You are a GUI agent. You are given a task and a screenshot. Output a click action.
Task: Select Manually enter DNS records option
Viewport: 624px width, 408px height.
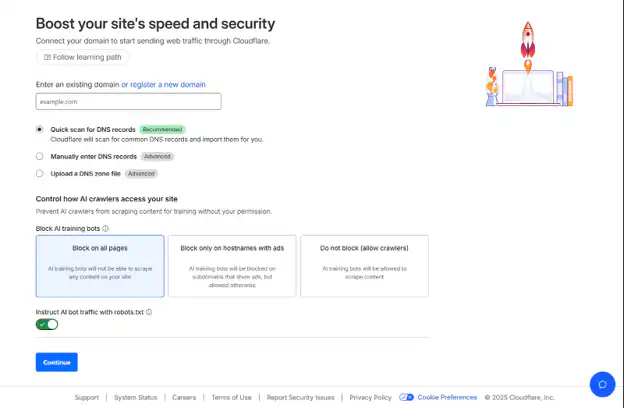pos(40,156)
